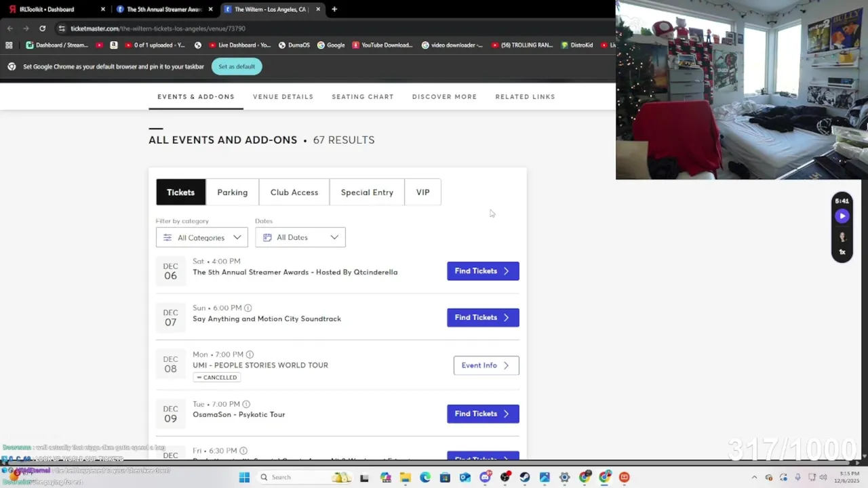Open Steam from taskbar
The width and height of the screenshot is (868, 488).
(x=525, y=477)
